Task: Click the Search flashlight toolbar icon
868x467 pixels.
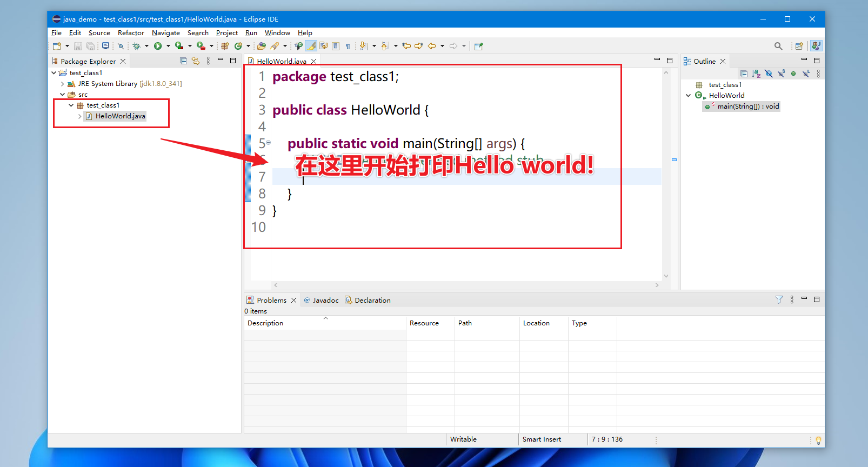Action: point(275,46)
